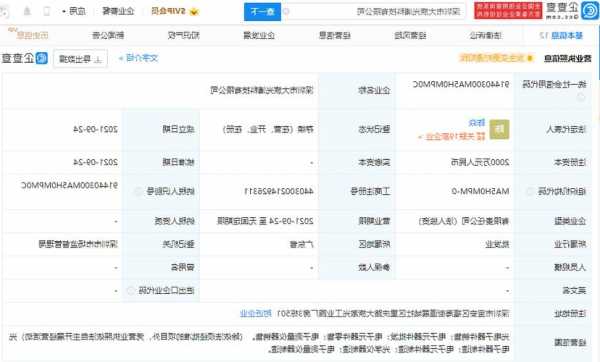600x362 pixels.
Task: Open the SVIP会员 membership link
Action: pyautogui.click(x=168, y=11)
